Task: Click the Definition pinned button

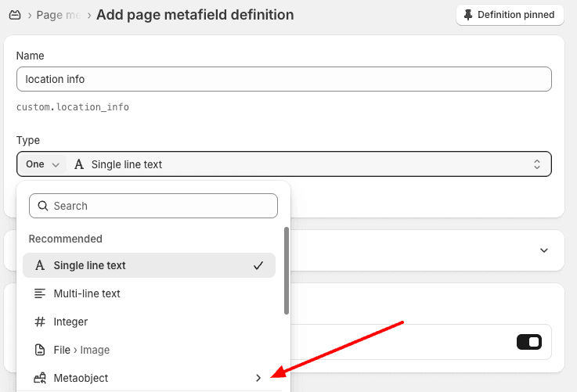Action: point(509,15)
